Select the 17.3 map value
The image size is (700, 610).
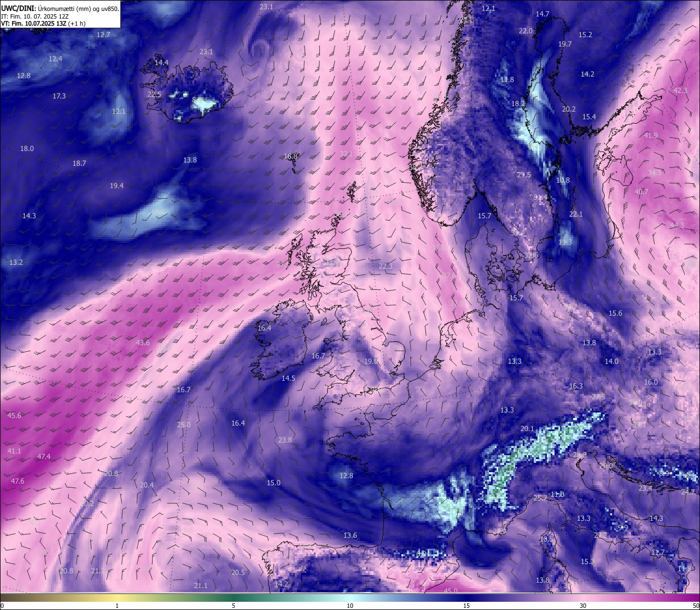[59, 96]
